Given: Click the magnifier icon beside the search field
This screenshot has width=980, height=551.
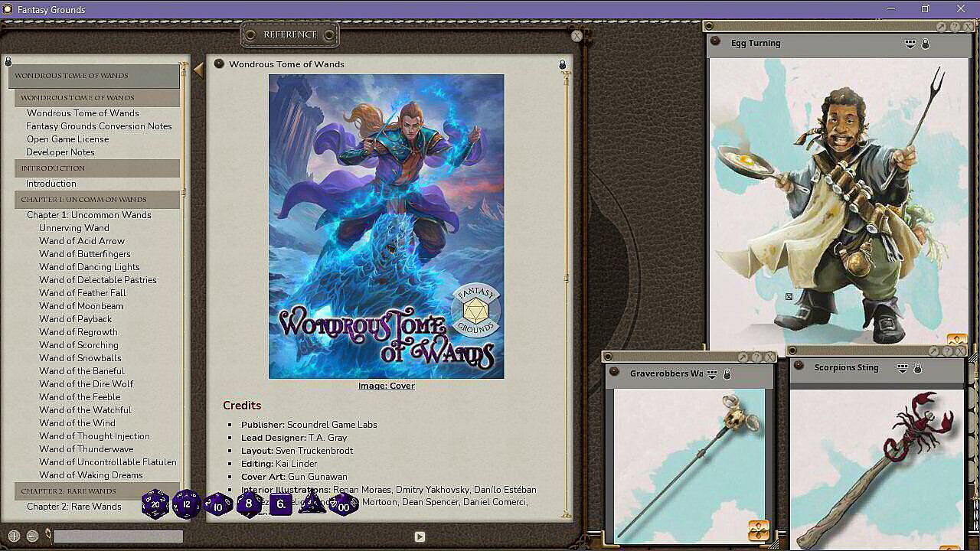Looking at the screenshot, I should click(47, 536).
